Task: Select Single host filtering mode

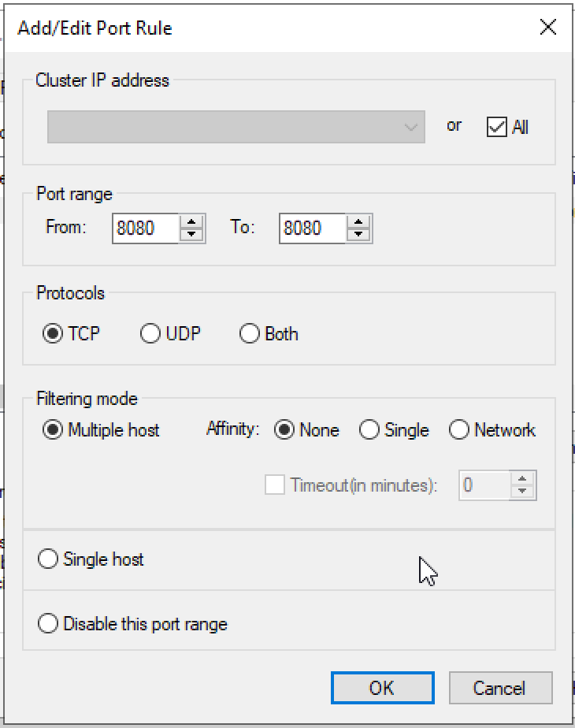Action: tap(48, 559)
